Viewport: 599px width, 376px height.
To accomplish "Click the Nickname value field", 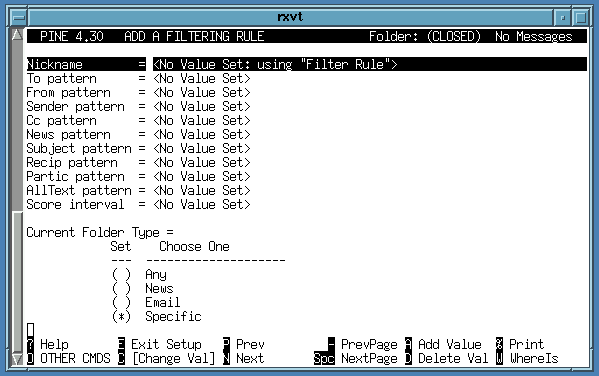I will point(369,64).
